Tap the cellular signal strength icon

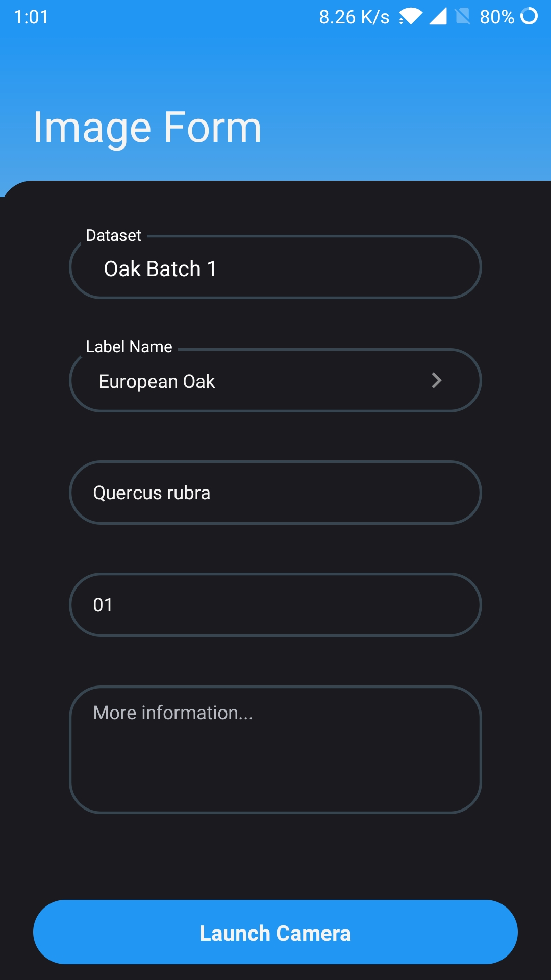438,16
